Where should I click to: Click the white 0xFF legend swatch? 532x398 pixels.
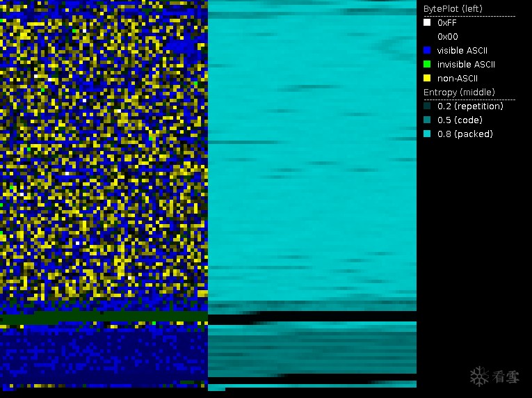coord(427,22)
